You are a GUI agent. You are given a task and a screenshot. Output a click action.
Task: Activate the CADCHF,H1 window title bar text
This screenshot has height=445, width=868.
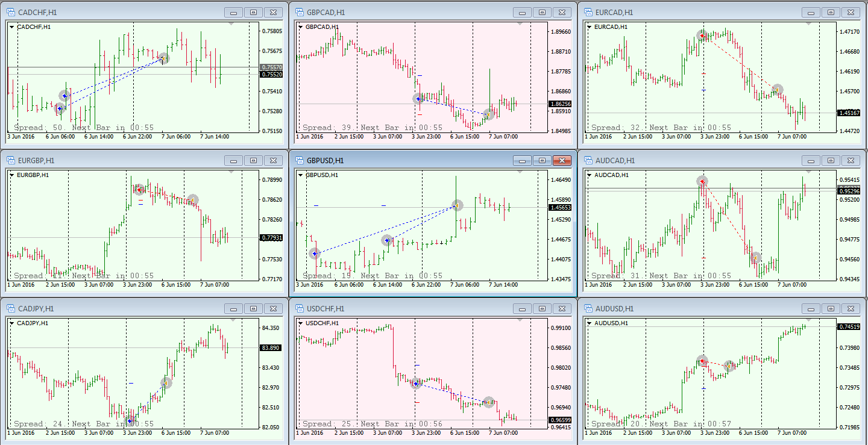[37, 12]
